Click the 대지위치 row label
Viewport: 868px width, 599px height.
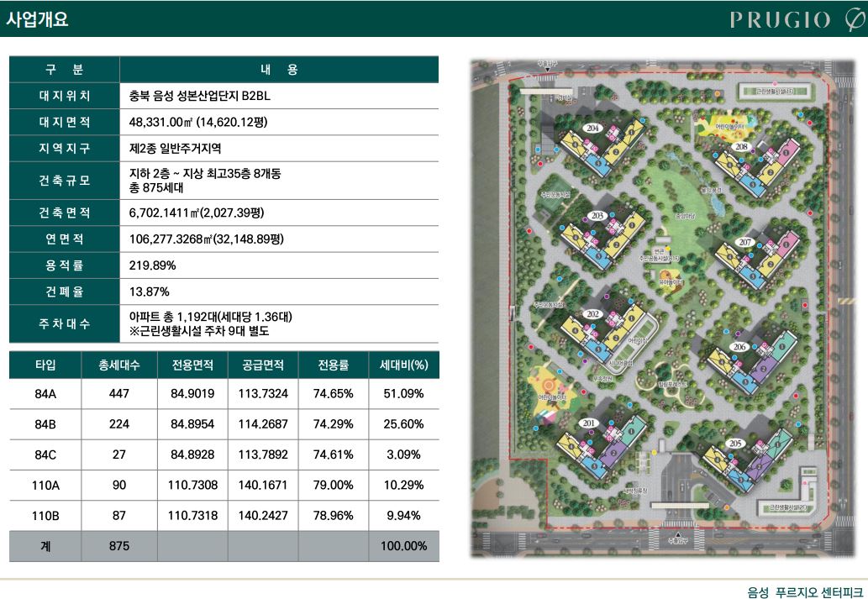[x=64, y=96]
